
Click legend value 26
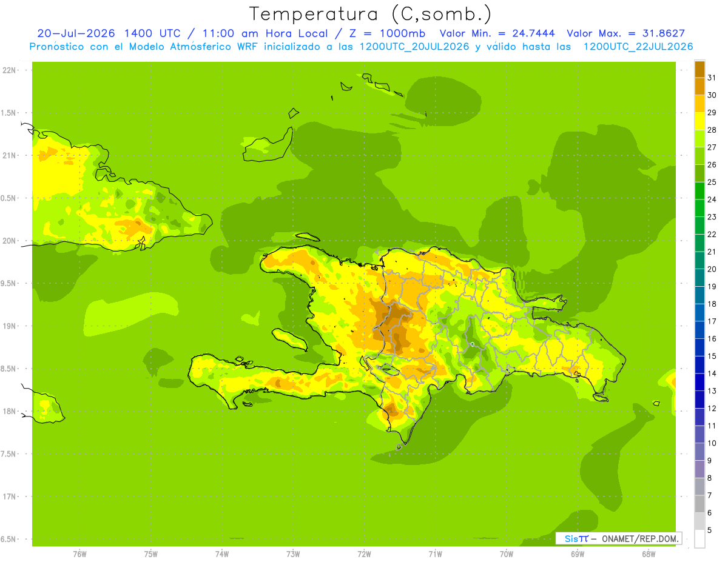point(712,164)
